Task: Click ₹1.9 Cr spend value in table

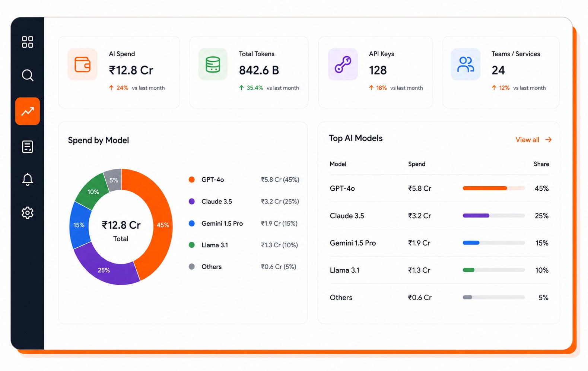Action: point(419,243)
